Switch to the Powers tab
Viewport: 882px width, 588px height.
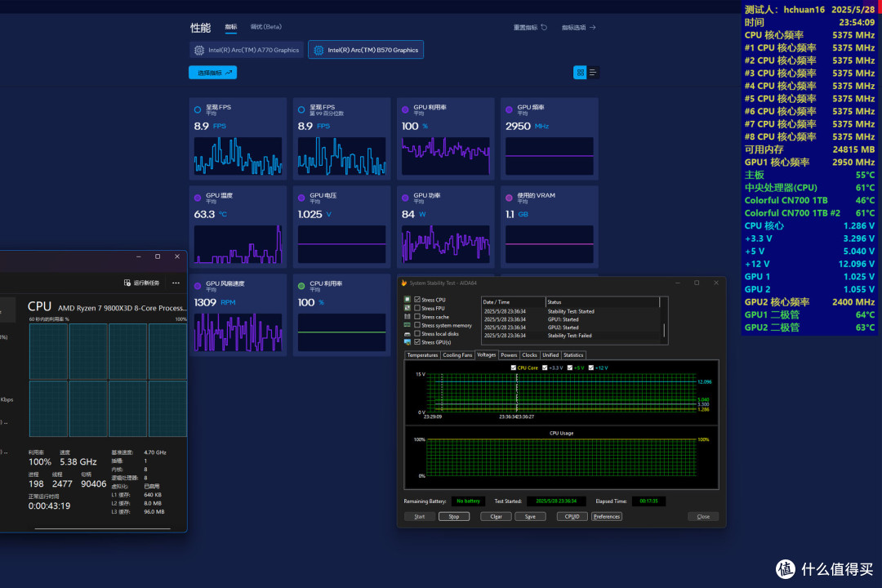click(x=509, y=355)
